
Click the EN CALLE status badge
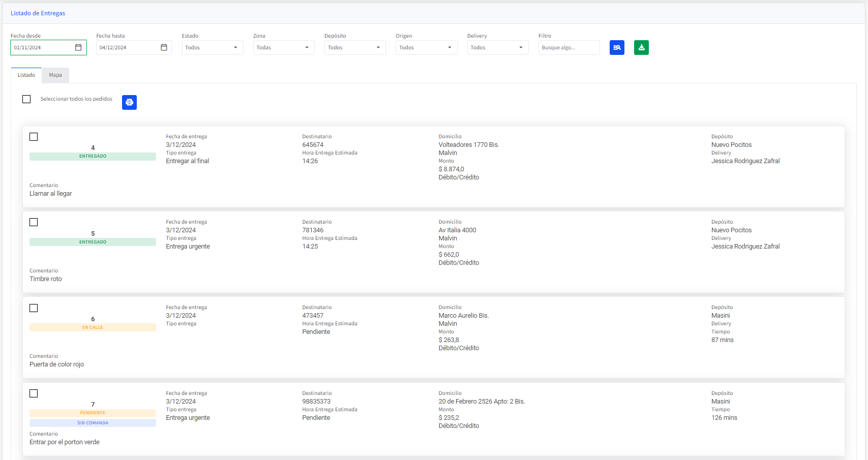[93, 327]
